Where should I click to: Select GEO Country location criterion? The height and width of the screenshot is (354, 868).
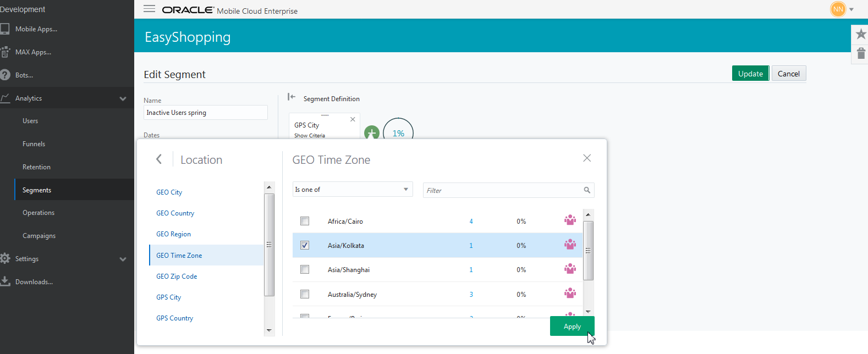(x=175, y=213)
